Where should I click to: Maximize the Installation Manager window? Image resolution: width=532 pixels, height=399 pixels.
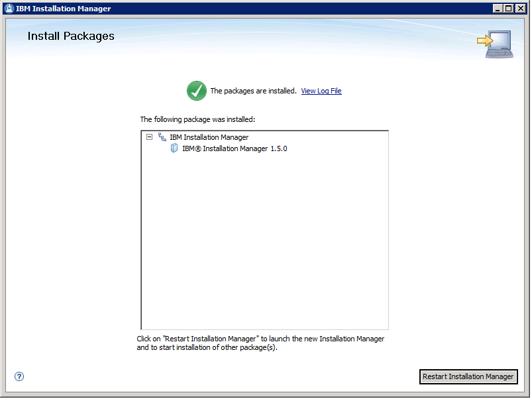pos(509,9)
